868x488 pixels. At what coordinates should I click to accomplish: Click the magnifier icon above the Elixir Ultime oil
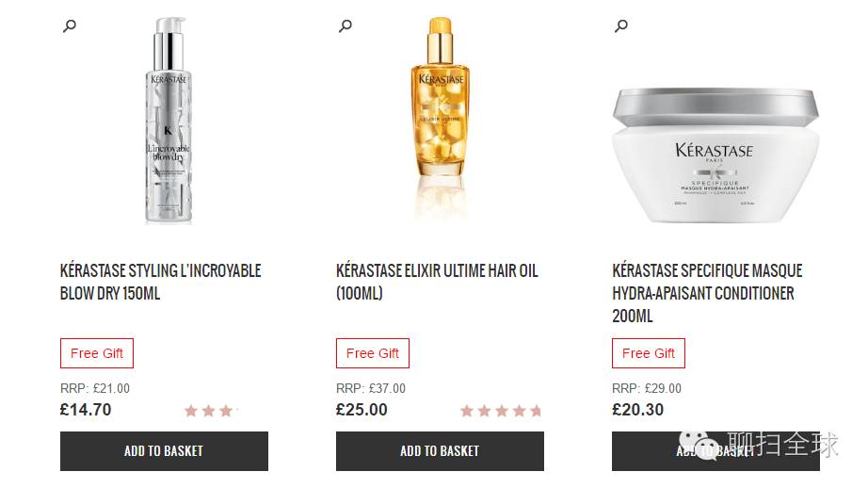[x=345, y=26]
